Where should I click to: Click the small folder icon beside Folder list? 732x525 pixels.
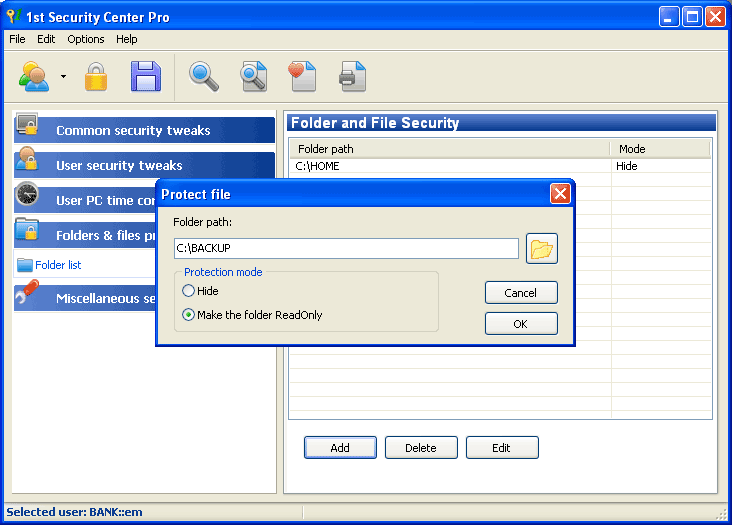(x=25, y=265)
